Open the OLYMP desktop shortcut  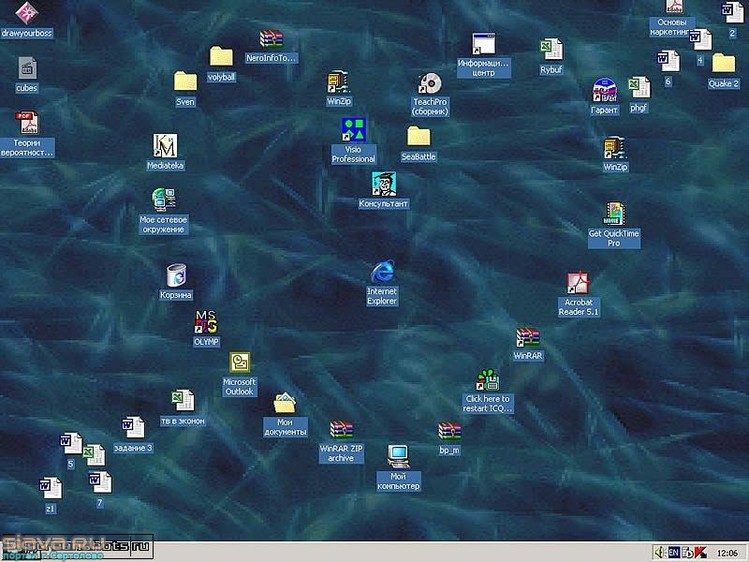205,322
